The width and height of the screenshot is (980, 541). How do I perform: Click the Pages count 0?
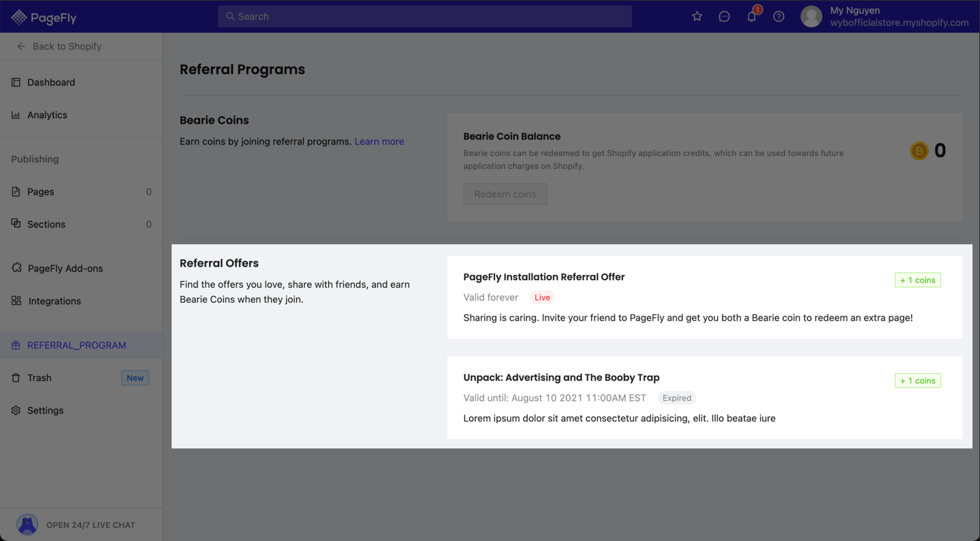148,192
